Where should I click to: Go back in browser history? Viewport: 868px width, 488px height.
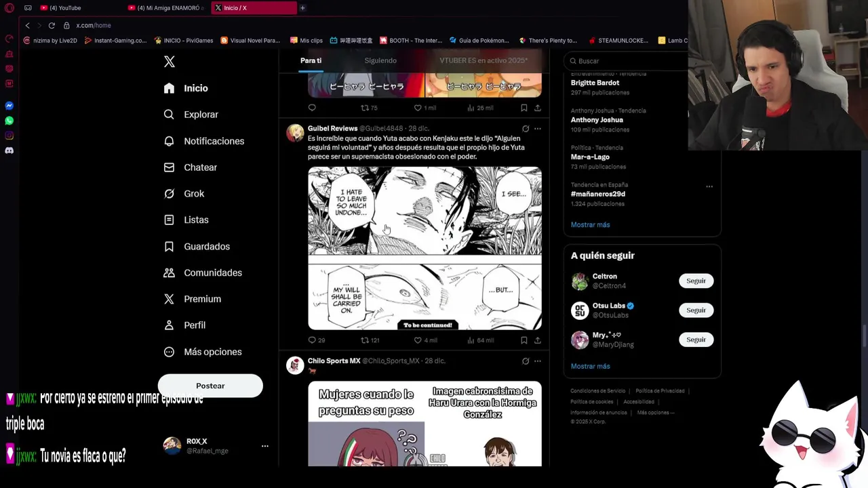click(27, 25)
